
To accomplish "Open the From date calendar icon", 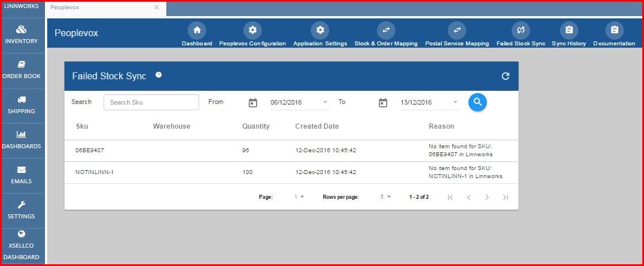I will (x=253, y=102).
